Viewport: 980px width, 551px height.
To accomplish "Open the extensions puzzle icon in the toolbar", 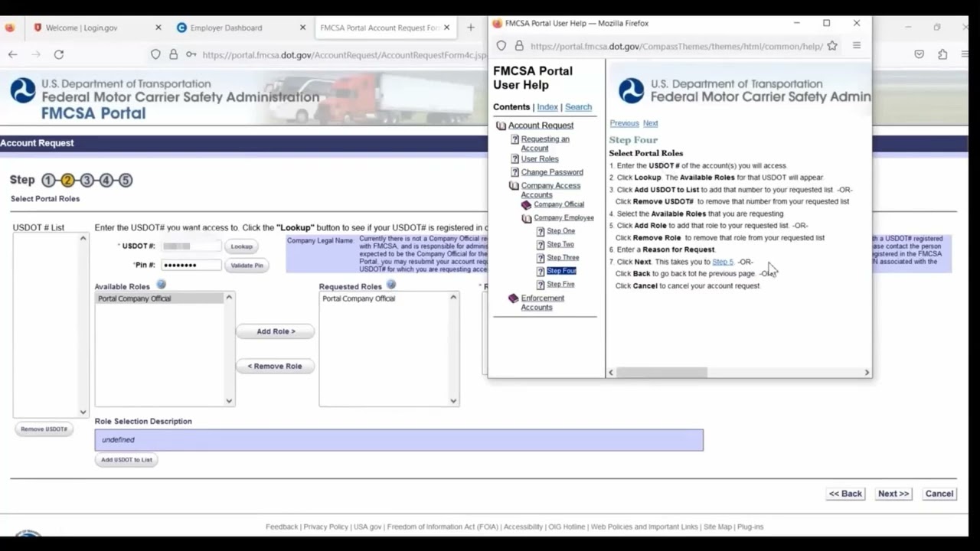I will 942,54.
